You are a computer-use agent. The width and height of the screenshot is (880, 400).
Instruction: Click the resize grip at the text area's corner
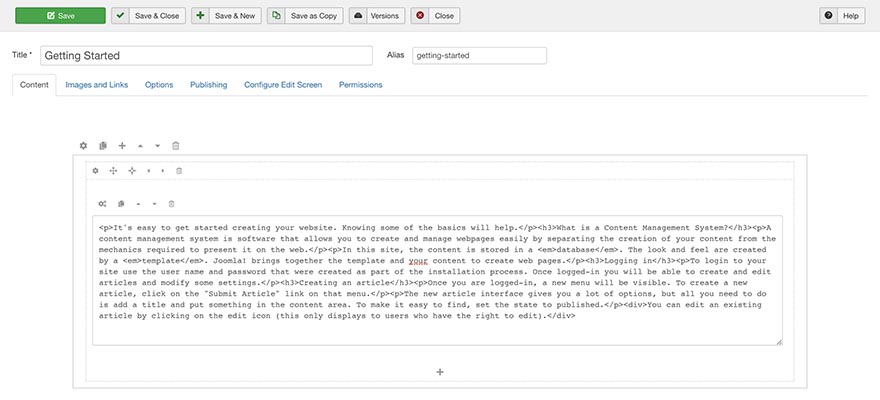(779, 341)
